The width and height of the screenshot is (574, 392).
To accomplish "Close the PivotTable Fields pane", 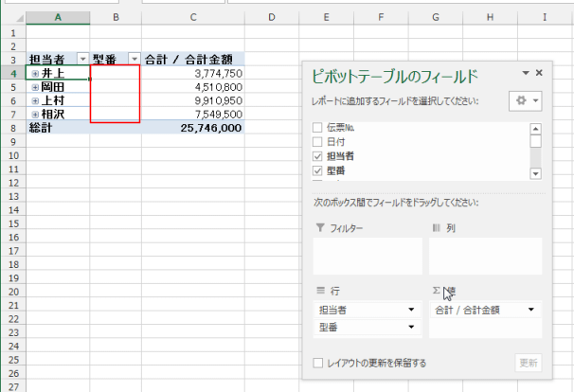I will (539, 73).
